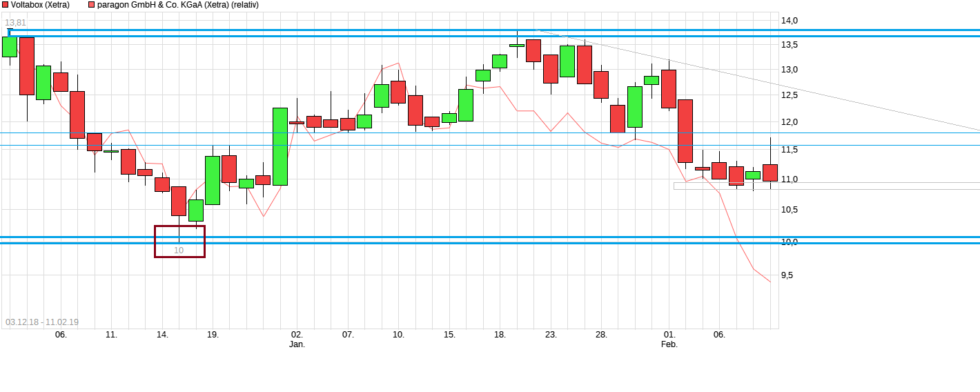Click the 12,5 price axis label
The width and height of the screenshot is (980, 392).
coord(789,95)
